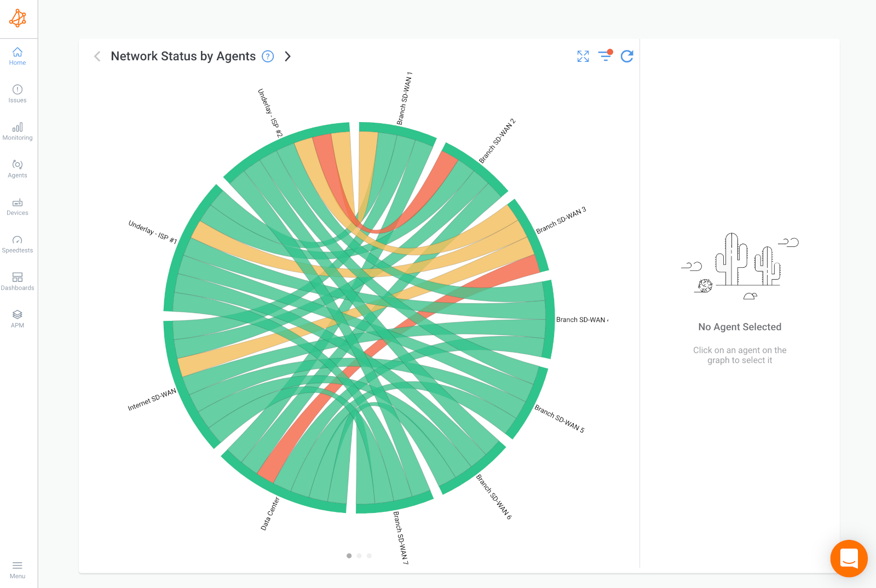Click the second pagination dot below chart
The image size is (876, 588).
coord(359,556)
